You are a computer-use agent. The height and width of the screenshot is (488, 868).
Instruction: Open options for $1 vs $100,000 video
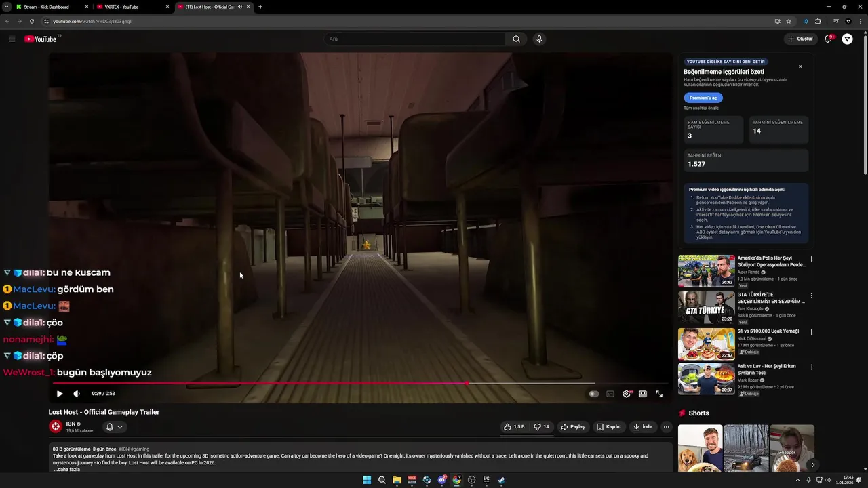tap(811, 332)
